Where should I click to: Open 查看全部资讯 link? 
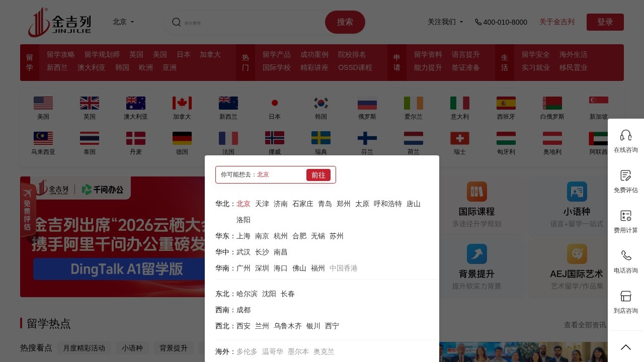coord(585,325)
